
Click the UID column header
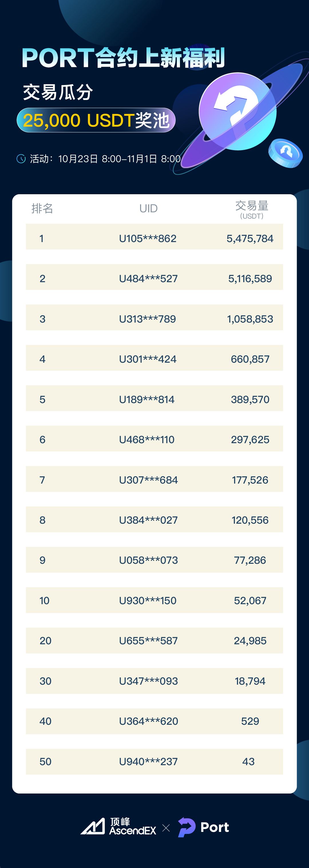click(x=148, y=209)
